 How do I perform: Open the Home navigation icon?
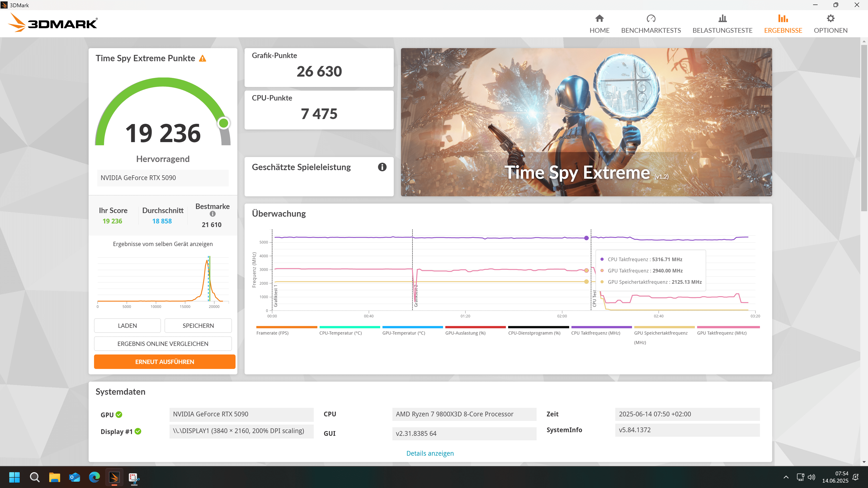[599, 19]
